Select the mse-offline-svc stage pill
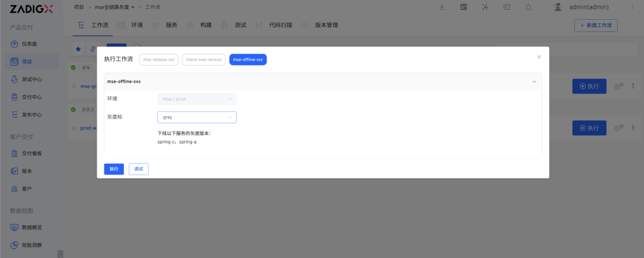Screen dimensions: 644x258 [248, 60]
